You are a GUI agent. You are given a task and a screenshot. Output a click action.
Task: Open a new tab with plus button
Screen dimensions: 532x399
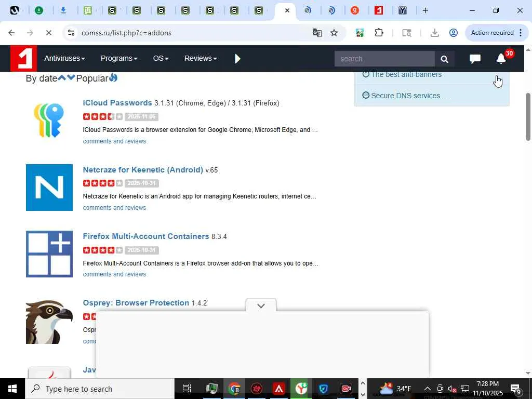click(x=425, y=10)
